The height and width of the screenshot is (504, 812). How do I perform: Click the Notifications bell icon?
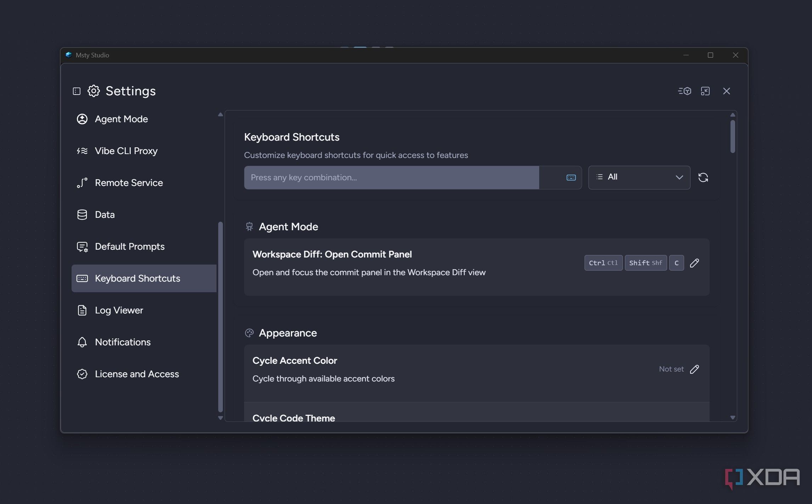[x=82, y=342]
